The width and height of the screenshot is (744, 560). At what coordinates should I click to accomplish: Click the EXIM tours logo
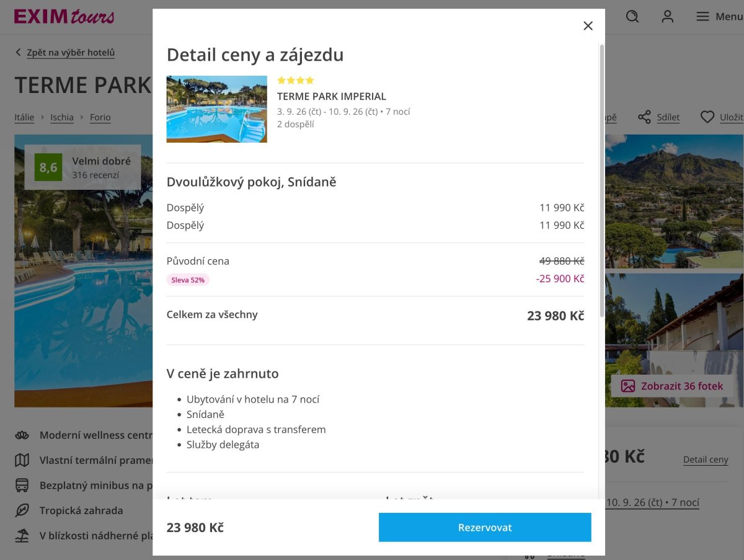point(64,16)
